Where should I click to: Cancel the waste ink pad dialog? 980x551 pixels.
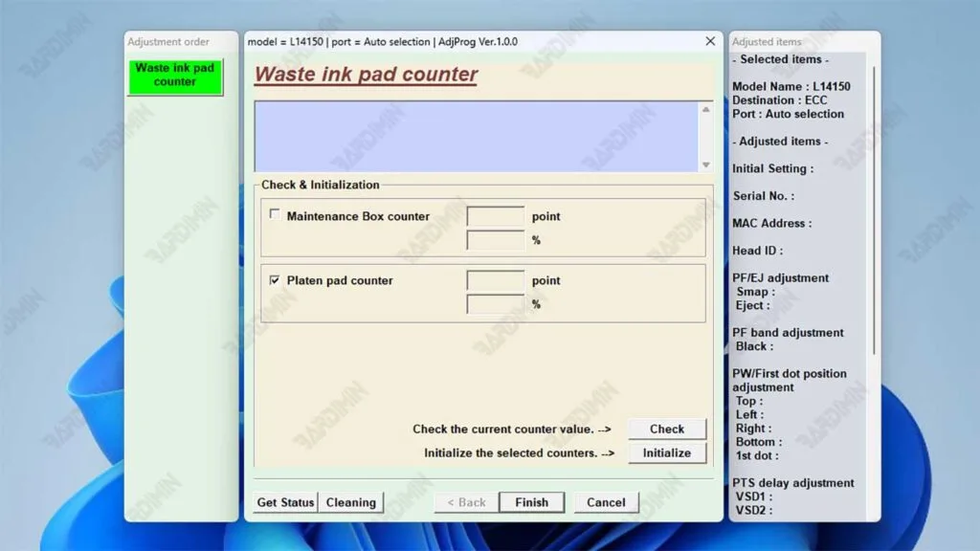coord(606,502)
